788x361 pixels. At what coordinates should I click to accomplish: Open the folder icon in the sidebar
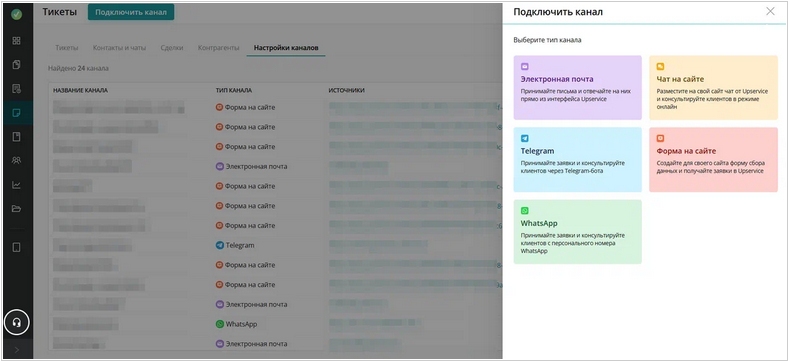coord(17,209)
